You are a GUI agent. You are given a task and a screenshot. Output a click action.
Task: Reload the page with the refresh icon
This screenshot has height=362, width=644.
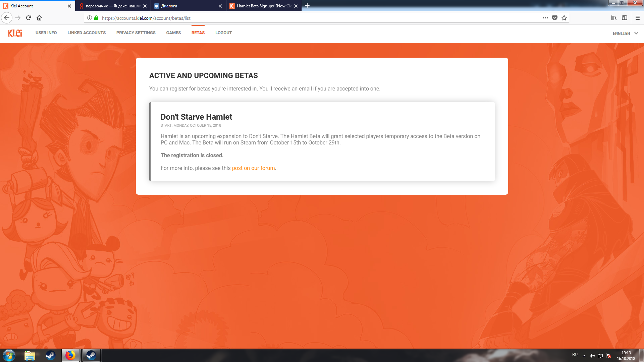[x=29, y=18]
